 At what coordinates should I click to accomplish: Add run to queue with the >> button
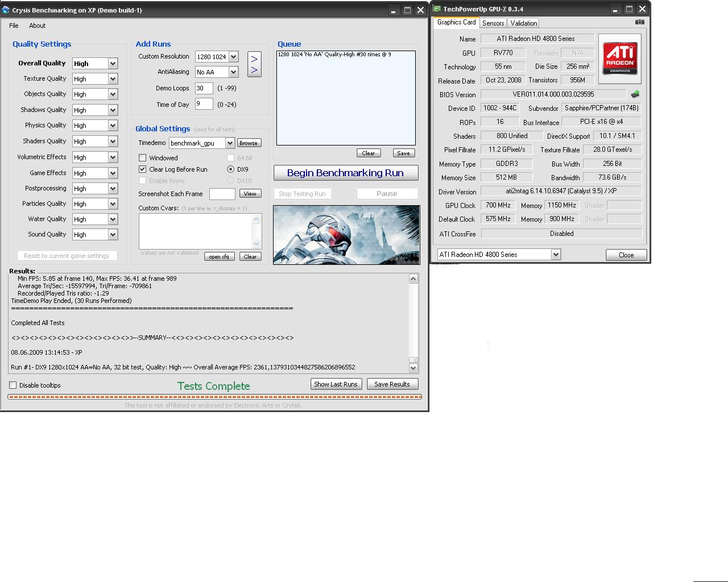click(x=254, y=65)
